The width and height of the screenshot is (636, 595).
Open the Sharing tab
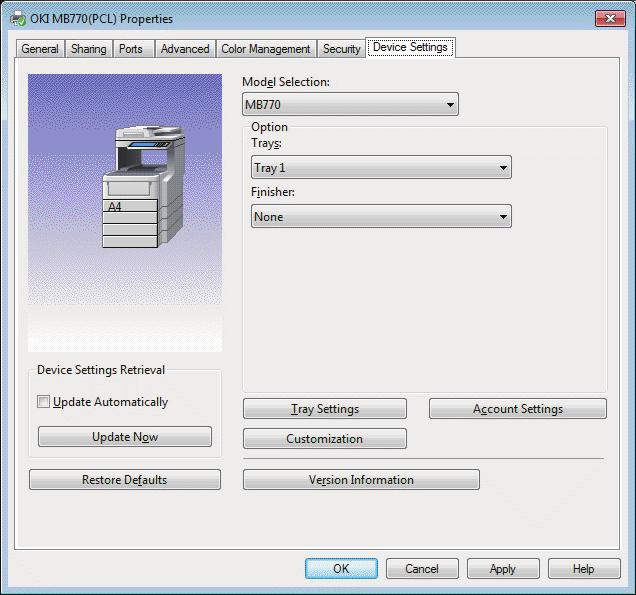point(89,49)
